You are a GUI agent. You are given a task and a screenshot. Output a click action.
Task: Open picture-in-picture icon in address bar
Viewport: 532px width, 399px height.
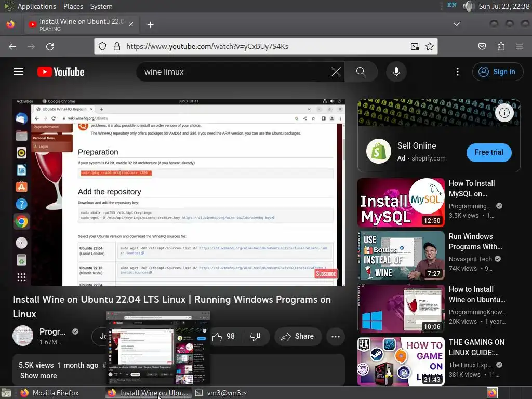(415, 46)
